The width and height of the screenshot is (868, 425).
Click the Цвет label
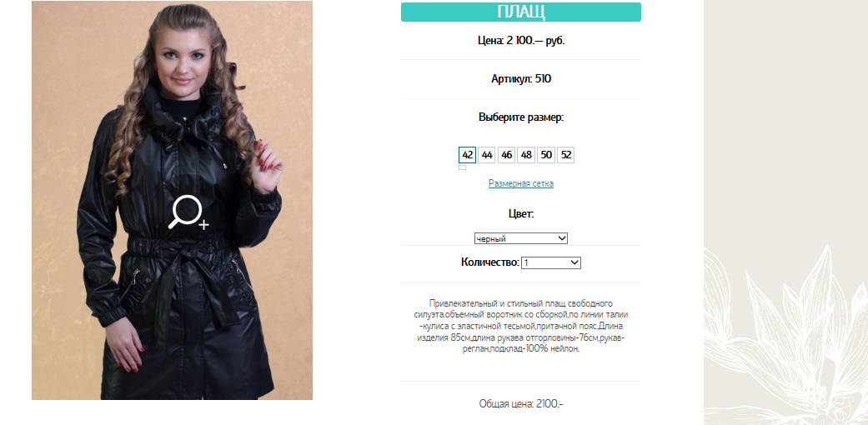(521, 213)
